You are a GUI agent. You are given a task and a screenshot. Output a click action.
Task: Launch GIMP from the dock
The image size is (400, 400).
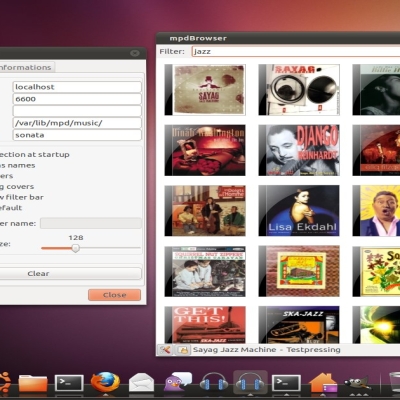[x=357, y=384]
